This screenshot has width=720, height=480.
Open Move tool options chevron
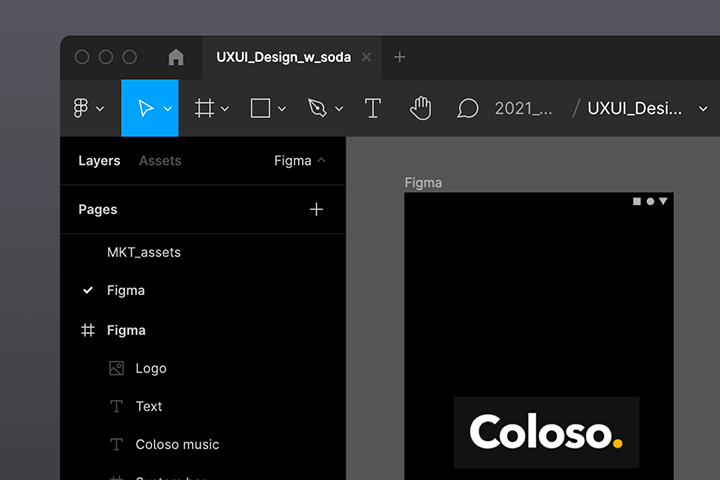coord(168,109)
